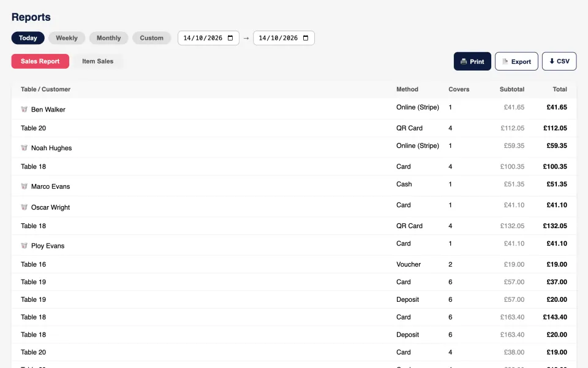Click the Reports page heading
Image resolution: width=588 pixels, height=368 pixels.
point(31,17)
